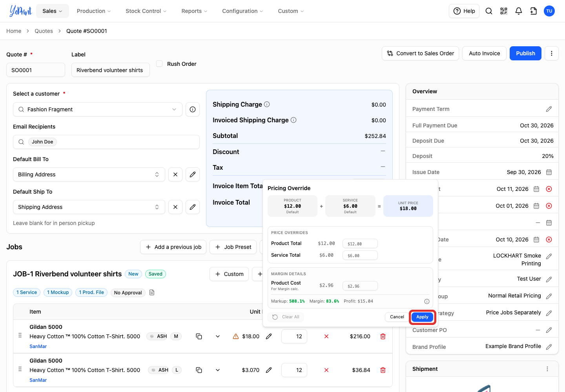Image resolution: width=565 pixels, height=392 pixels.
Task: Duplicate the ASH M line item
Action: pos(199,336)
